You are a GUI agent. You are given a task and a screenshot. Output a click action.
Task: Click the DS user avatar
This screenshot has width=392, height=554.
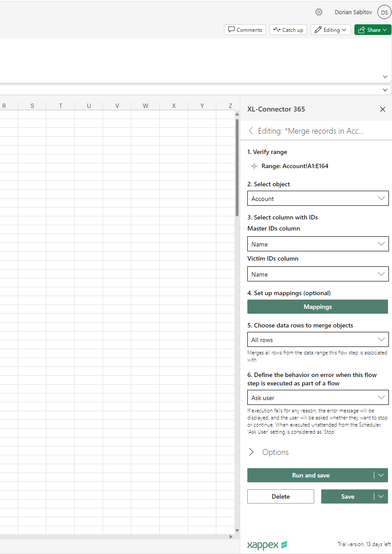point(384,12)
